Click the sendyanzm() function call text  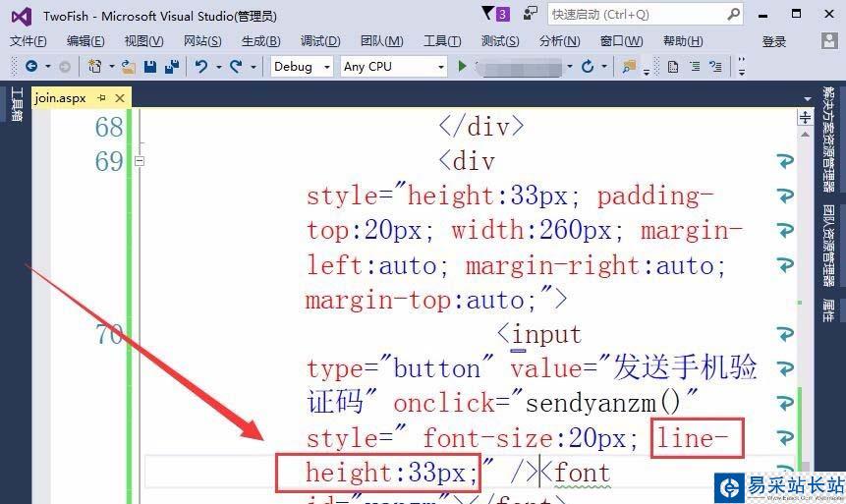(x=603, y=403)
